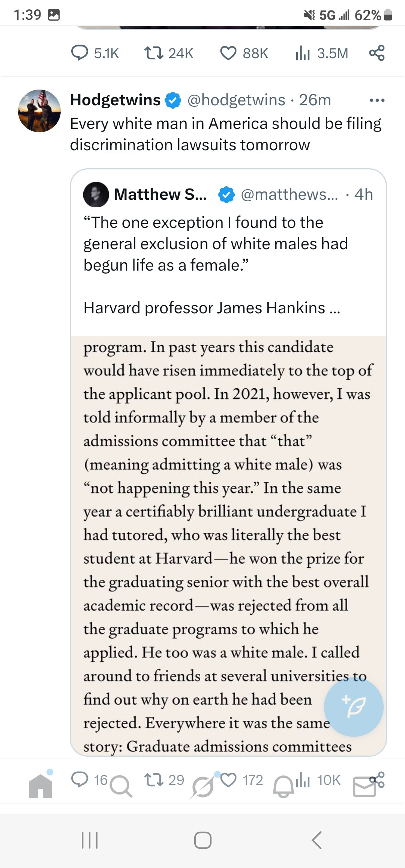Repost the Hodgetwins tweet with 29 reposts
The width and height of the screenshot is (405, 868).
pos(154,780)
